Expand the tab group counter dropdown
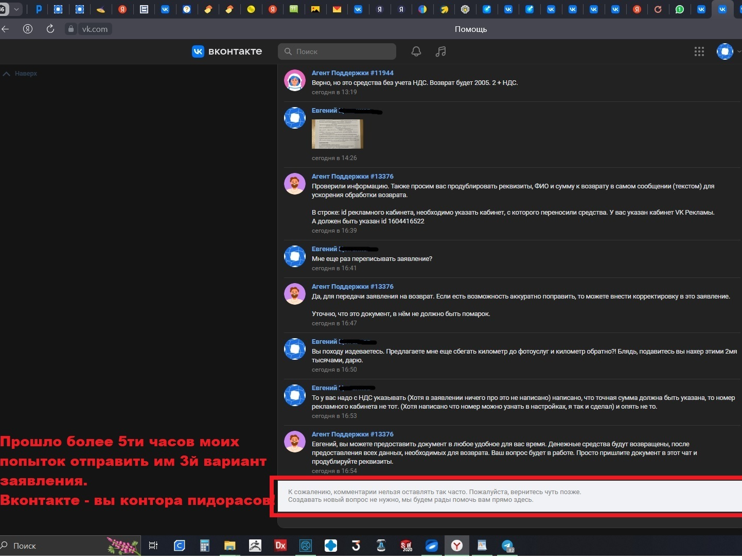Viewport: 742px width, 560px height. point(16,9)
